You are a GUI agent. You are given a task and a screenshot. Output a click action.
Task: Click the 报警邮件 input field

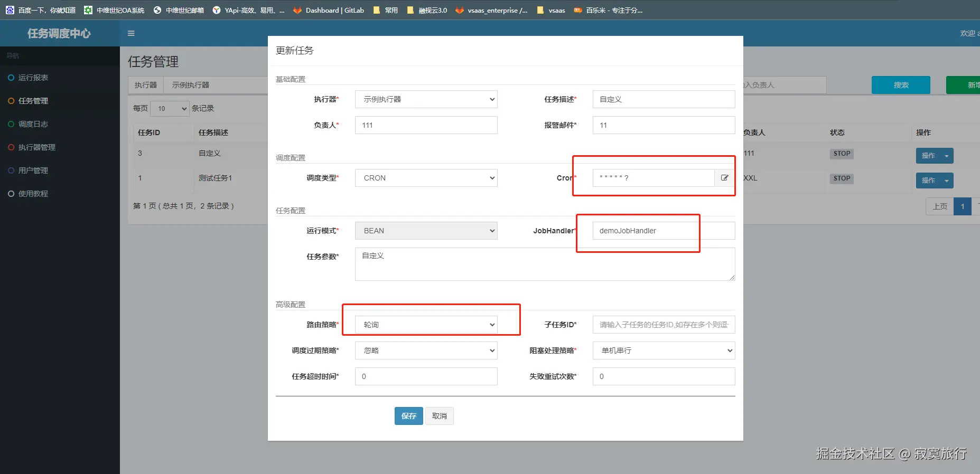pyautogui.click(x=664, y=125)
